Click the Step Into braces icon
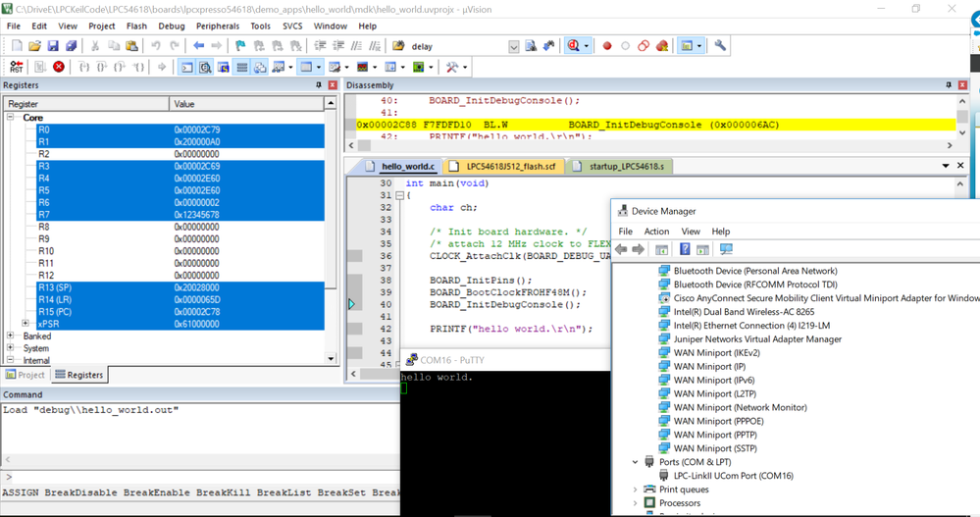 click(84, 67)
